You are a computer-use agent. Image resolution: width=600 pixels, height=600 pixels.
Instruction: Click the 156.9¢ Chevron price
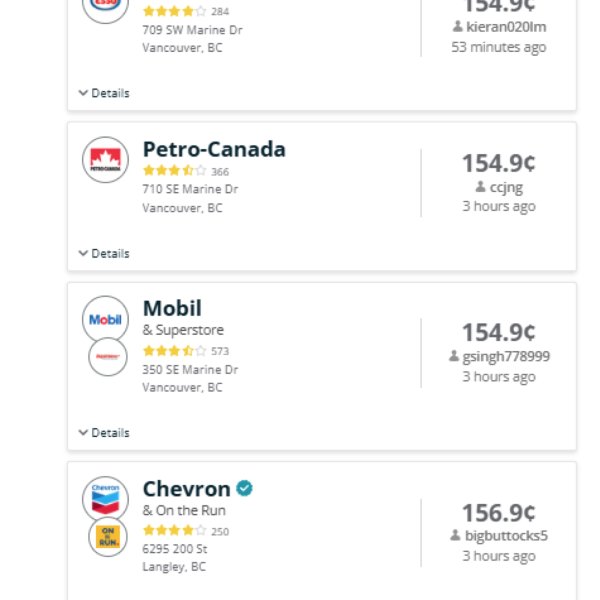[x=498, y=513]
